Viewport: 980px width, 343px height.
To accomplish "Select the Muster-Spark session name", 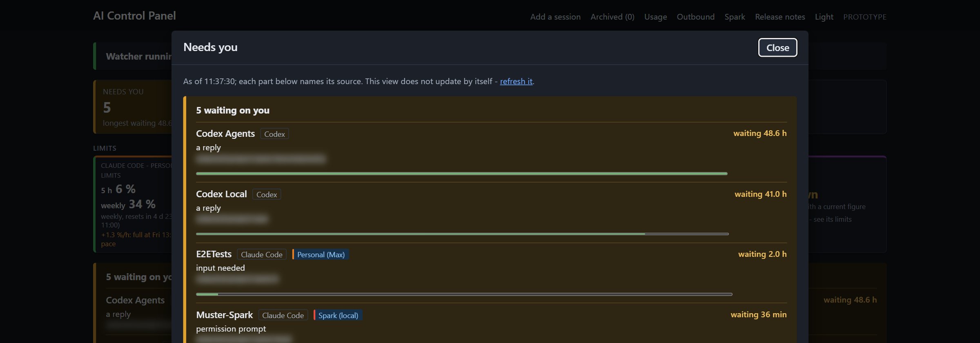I will (224, 315).
